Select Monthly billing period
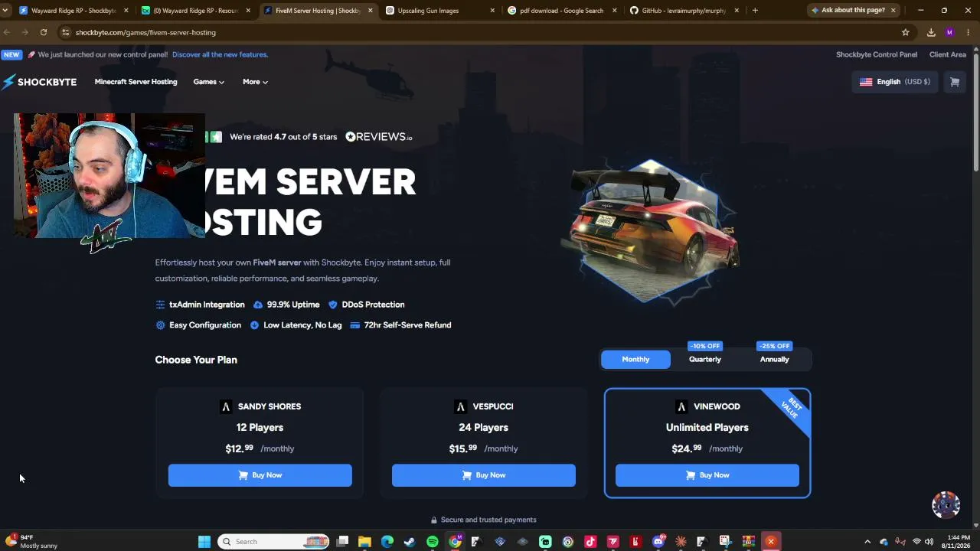980x551 pixels. (x=635, y=359)
